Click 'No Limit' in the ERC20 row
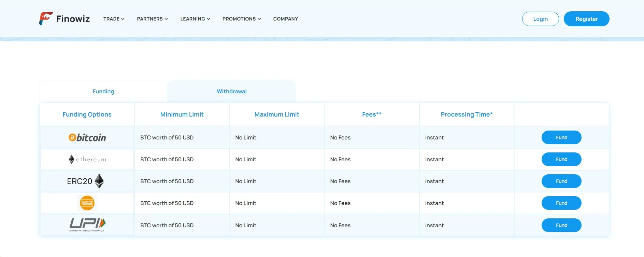 (x=246, y=181)
